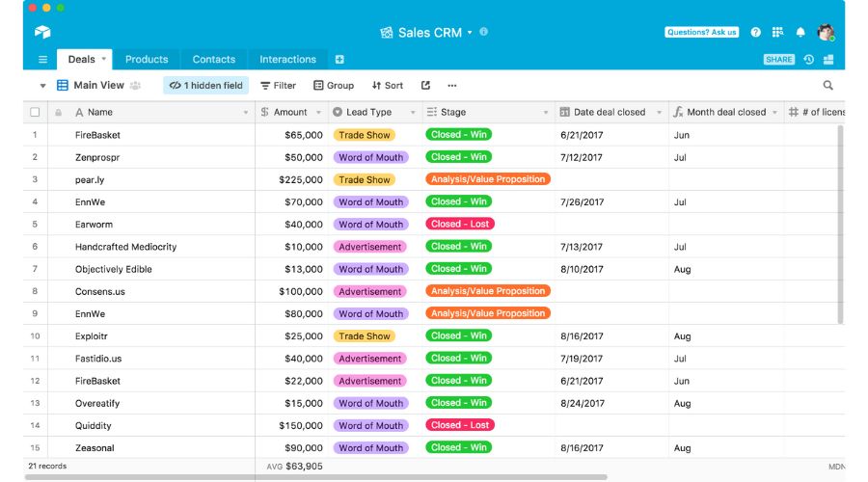Image resolution: width=868 pixels, height=482 pixels.
Task: Switch to the Products tab
Action: pyautogui.click(x=147, y=59)
